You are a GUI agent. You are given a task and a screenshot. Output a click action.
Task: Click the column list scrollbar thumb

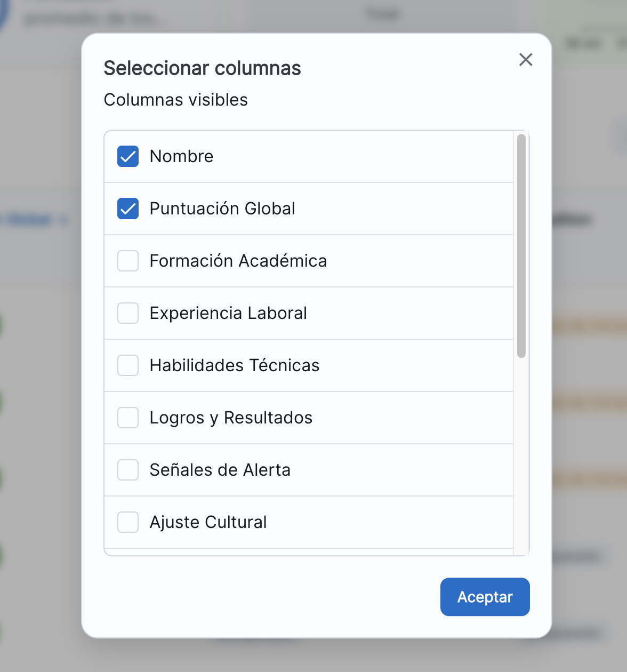tap(521, 245)
